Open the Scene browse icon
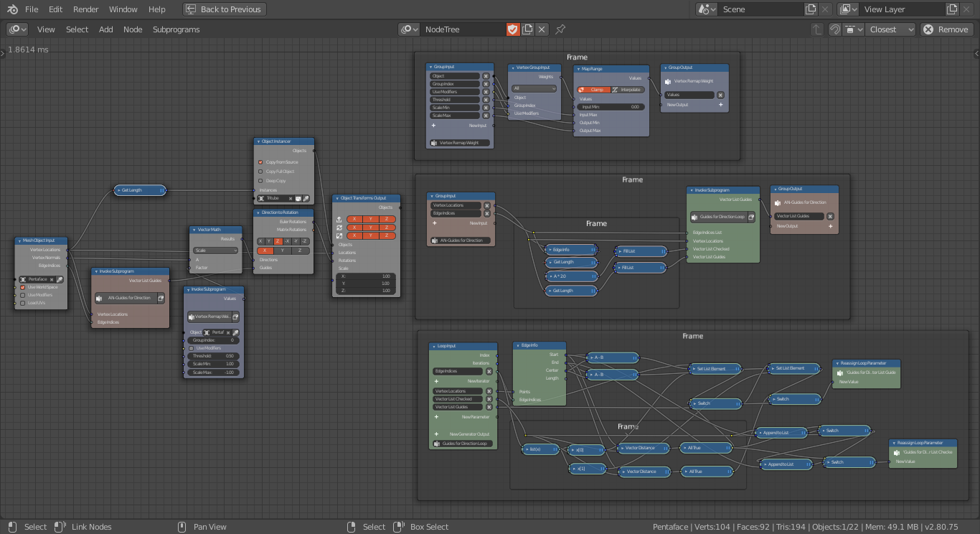The height and width of the screenshot is (534, 980). point(707,9)
